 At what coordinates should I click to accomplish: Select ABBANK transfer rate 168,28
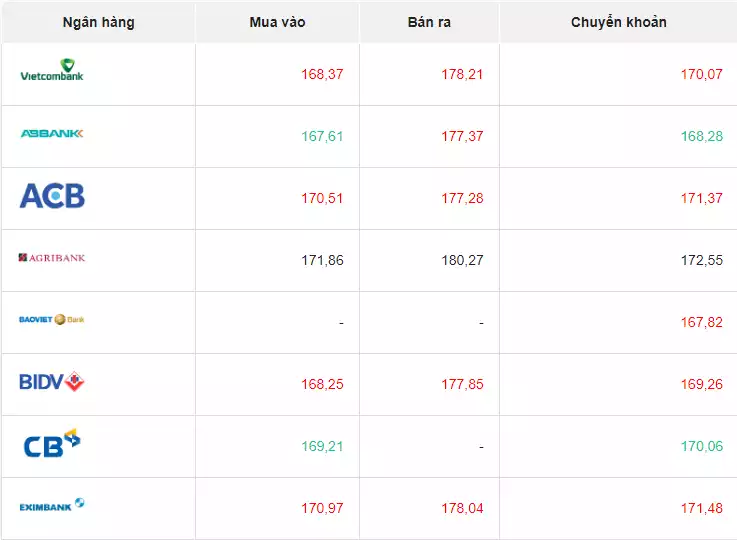tap(701, 136)
